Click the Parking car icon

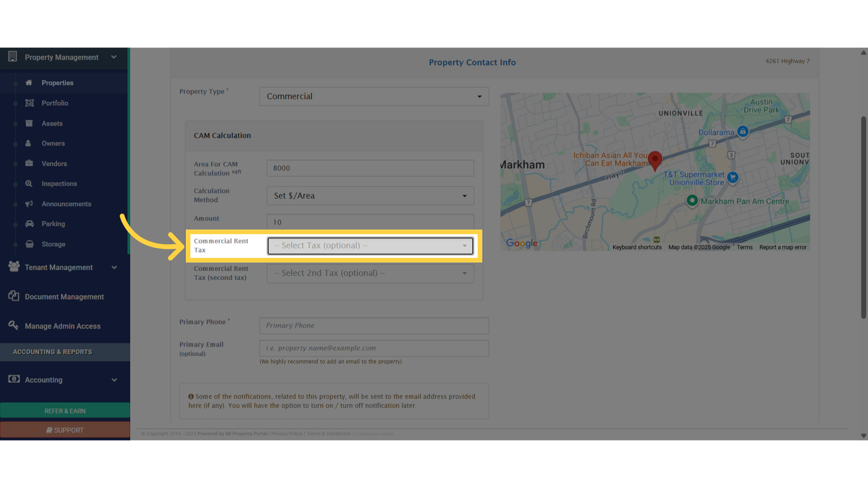click(x=29, y=224)
